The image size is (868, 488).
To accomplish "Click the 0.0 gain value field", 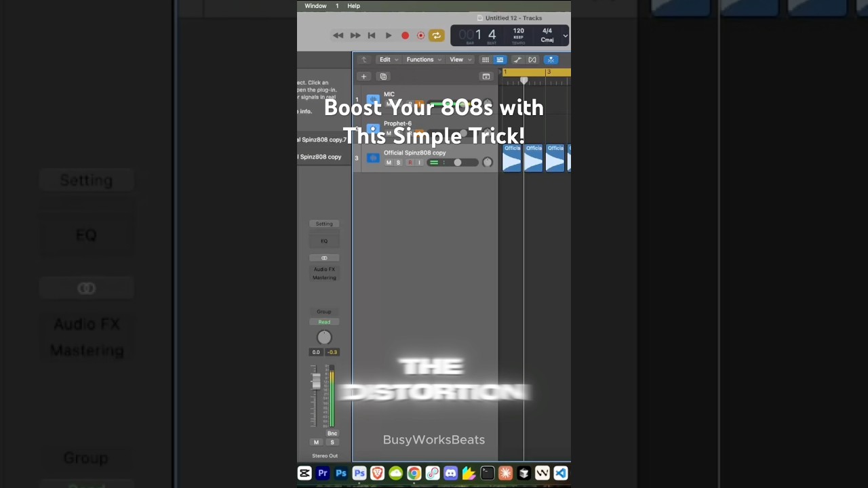I will (x=316, y=352).
